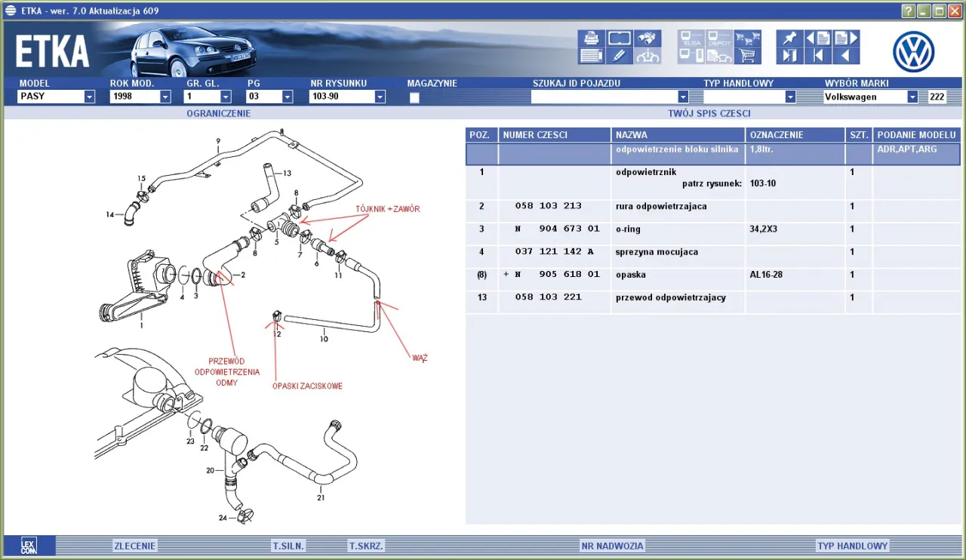This screenshot has width=966, height=560.
Task: Click the printer icon in the toolbar
Action: (591, 38)
